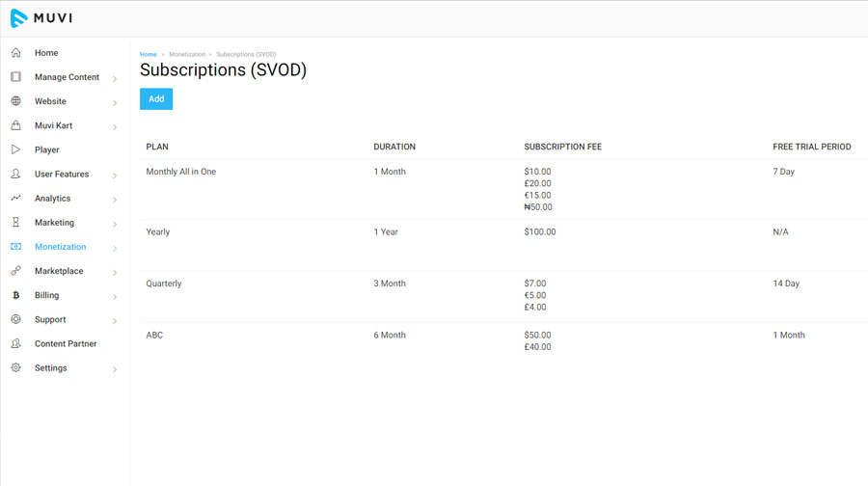Click the 'N/A' free trial cell
The width and height of the screenshot is (868, 486).
point(780,232)
